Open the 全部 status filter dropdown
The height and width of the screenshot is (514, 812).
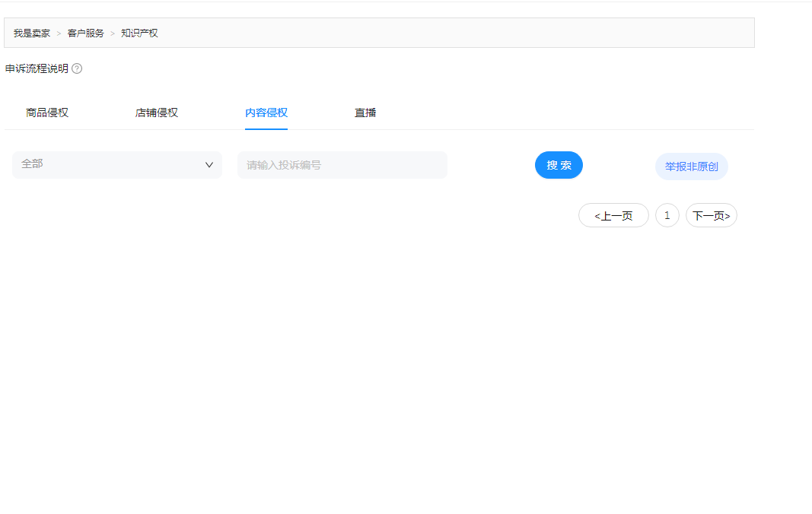(117, 165)
